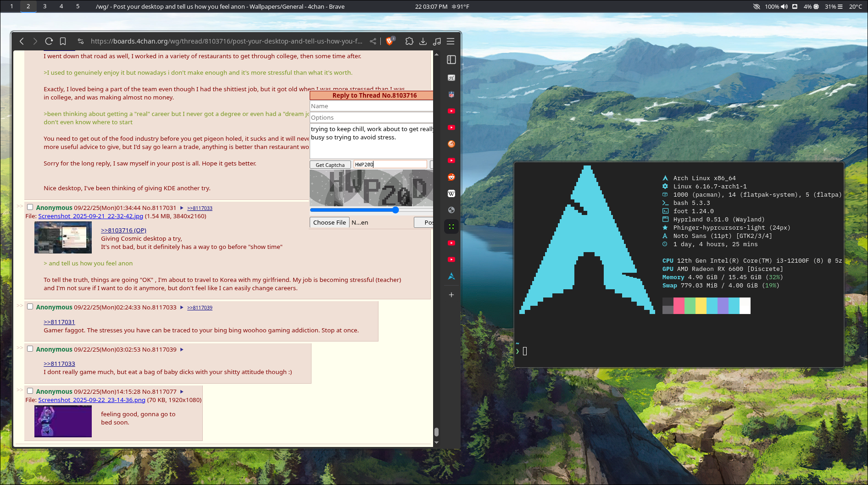The width and height of the screenshot is (868, 485).
Task: Follow the >>8117033 quote link in post 8117039
Action: [x=59, y=364]
